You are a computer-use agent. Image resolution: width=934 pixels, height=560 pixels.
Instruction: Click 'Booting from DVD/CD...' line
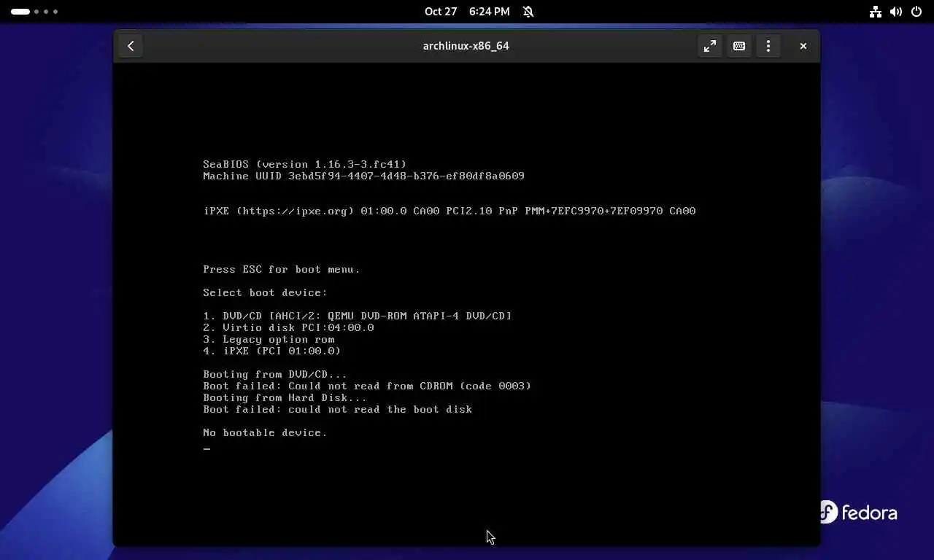point(275,374)
